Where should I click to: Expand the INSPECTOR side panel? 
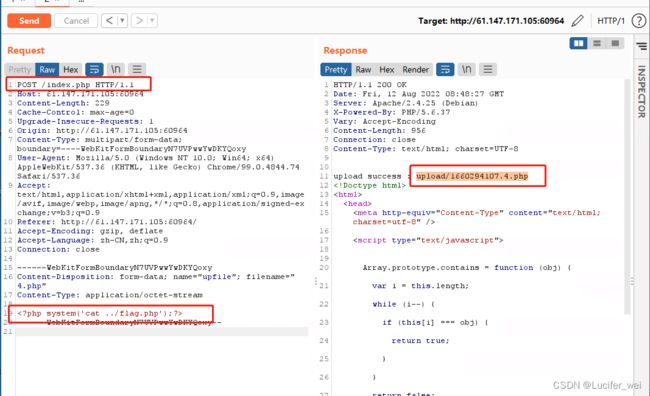point(641,92)
